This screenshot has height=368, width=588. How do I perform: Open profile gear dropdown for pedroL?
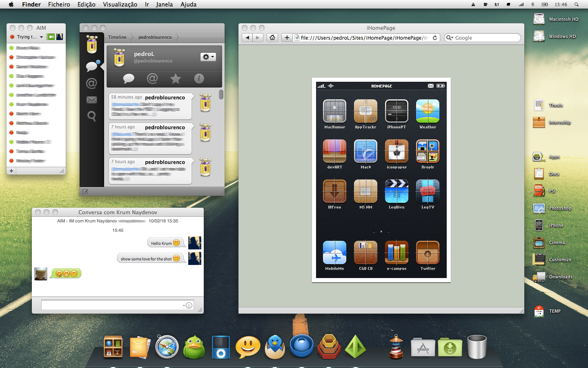click(x=208, y=57)
